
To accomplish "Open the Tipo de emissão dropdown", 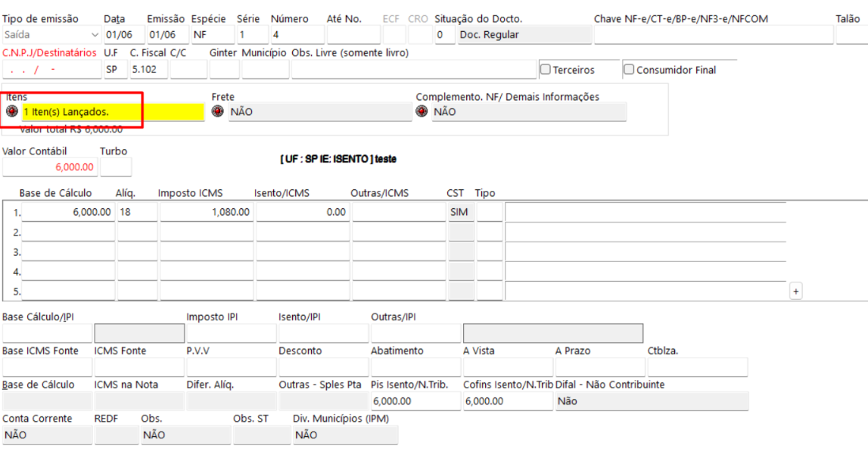I will pyautogui.click(x=51, y=34).
